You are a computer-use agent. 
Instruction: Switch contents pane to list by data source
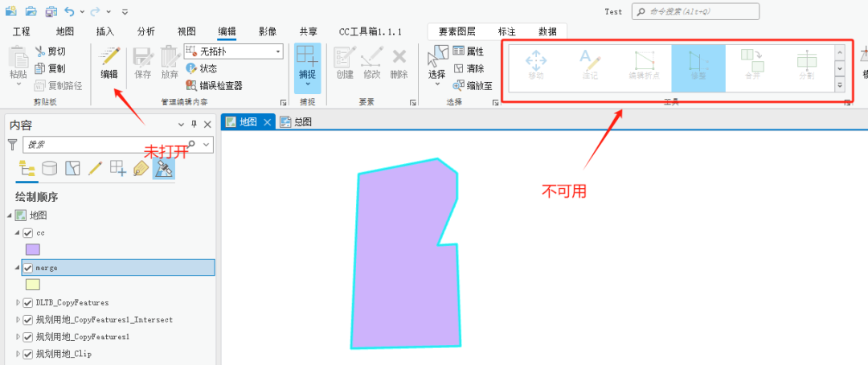50,168
